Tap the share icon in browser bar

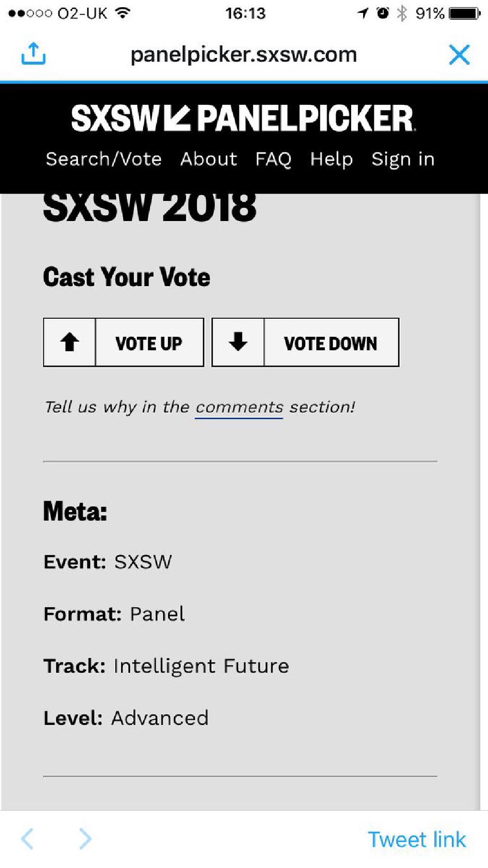coord(34,54)
